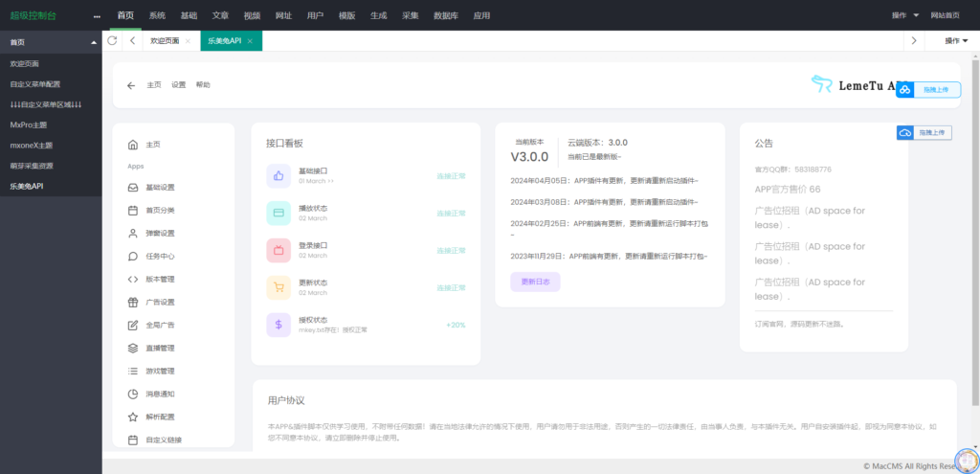The image size is (980, 474).
Task: Click the three-dots icon in top header
Action: point(97,15)
